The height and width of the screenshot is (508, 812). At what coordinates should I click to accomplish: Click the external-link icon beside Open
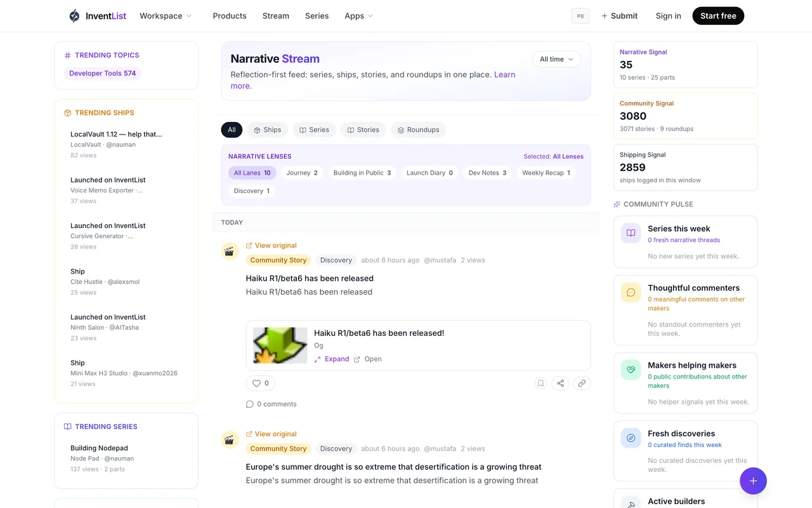(x=357, y=359)
